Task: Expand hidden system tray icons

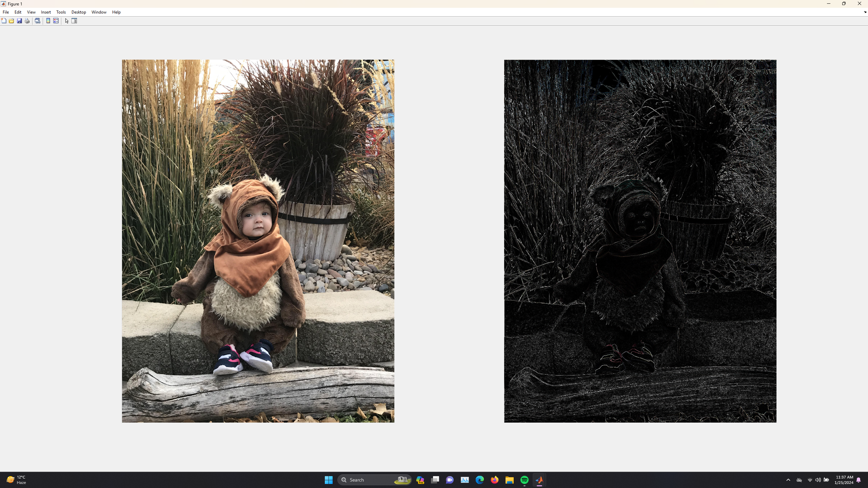Action: 788,480
